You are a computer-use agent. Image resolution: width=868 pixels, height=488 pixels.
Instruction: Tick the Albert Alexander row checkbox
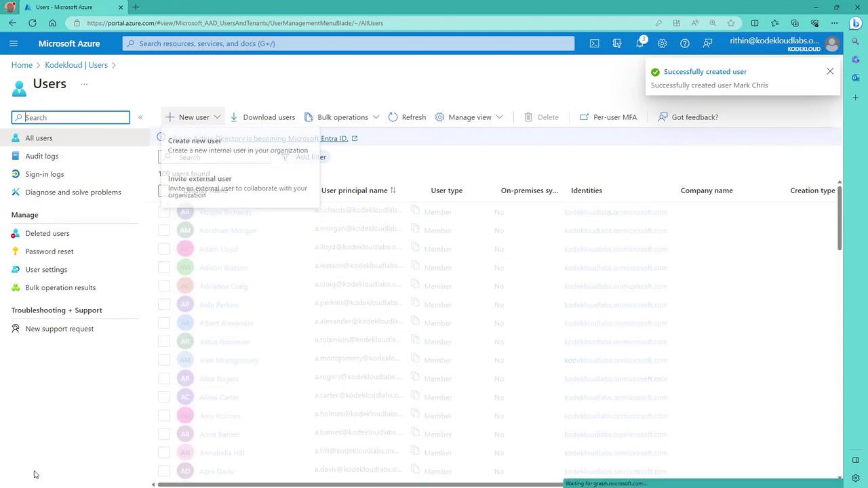pyautogui.click(x=164, y=323)
